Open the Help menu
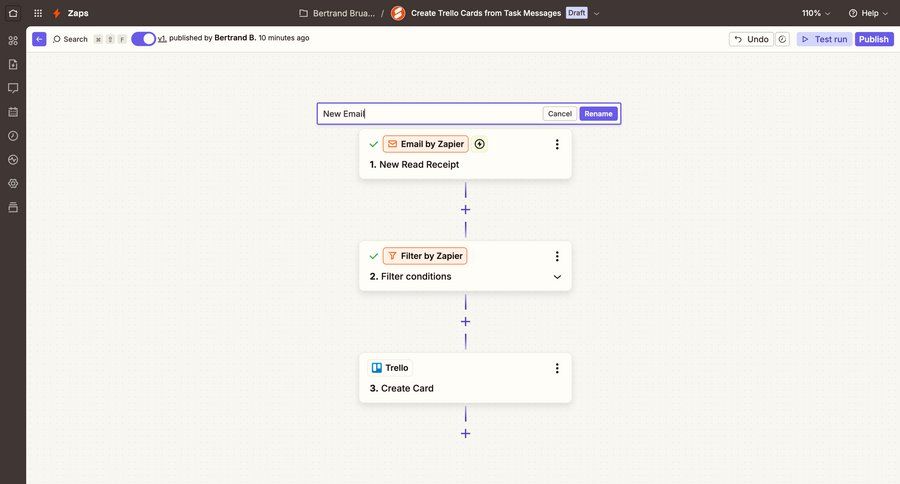Screen dimensions: 900x484 click(868, 13)
